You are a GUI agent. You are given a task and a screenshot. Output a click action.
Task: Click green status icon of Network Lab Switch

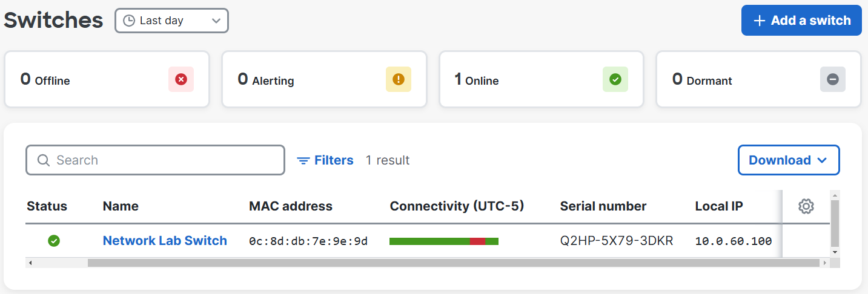(x=54, y=241)
